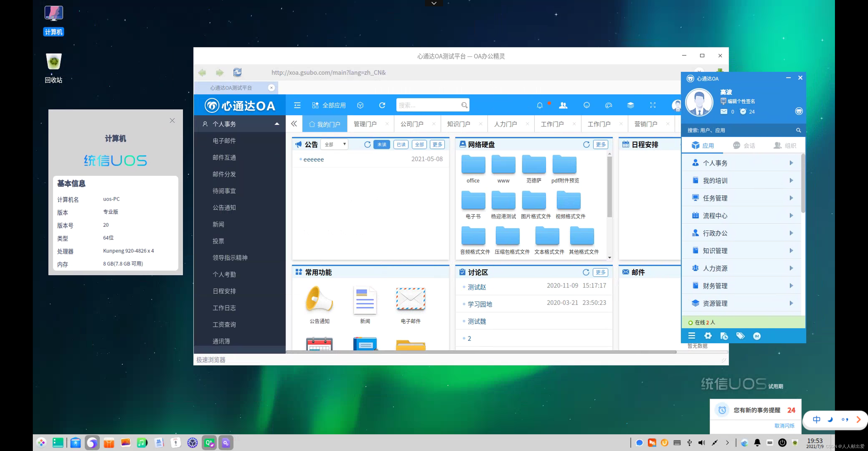Viewport: 868px width, 451px height.
Task: Open the 电子书 folder
Action: 473,205
